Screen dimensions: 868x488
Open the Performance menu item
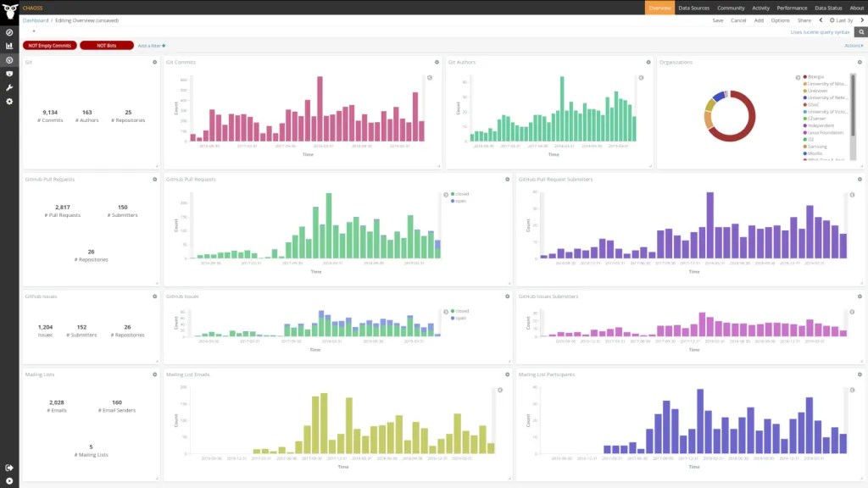[792, 8]
